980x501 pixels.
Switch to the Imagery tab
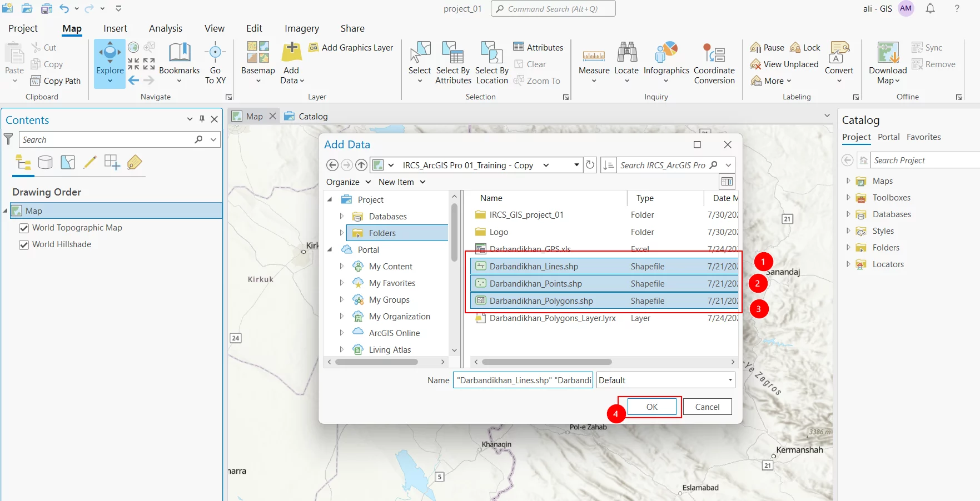pos(302,28)
